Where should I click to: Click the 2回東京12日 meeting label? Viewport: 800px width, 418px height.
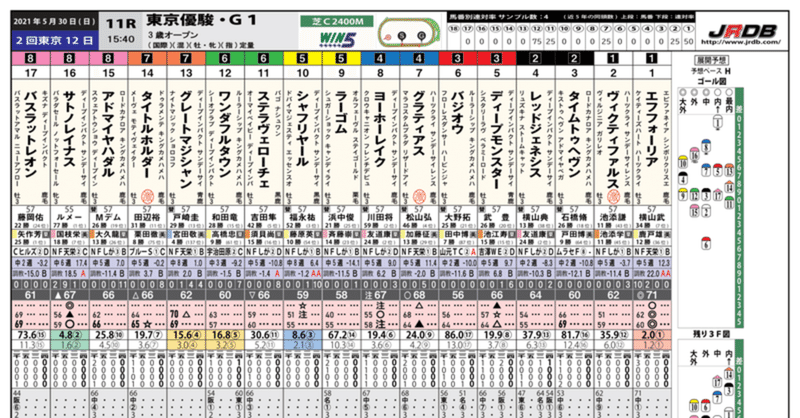[x=55, y=40]
